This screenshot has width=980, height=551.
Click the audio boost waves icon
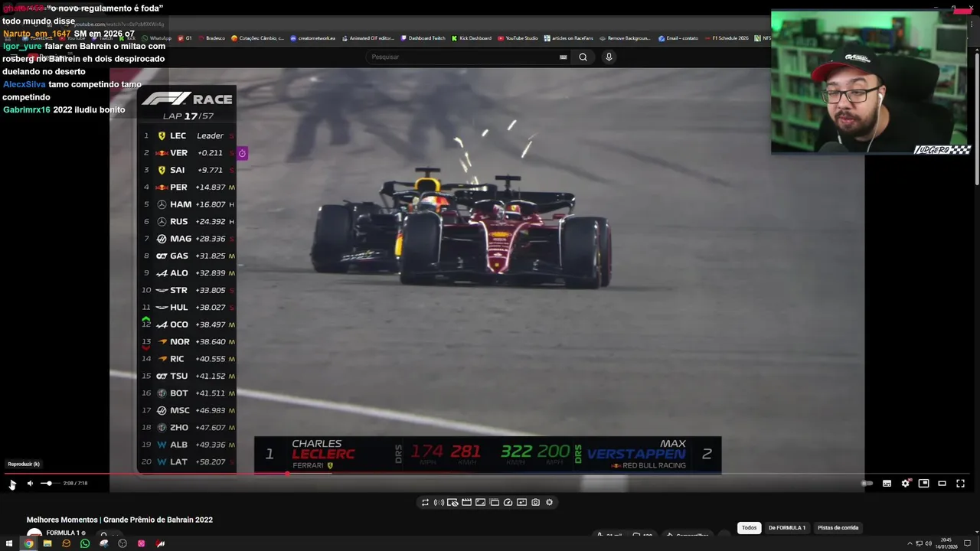click(439, 502)
